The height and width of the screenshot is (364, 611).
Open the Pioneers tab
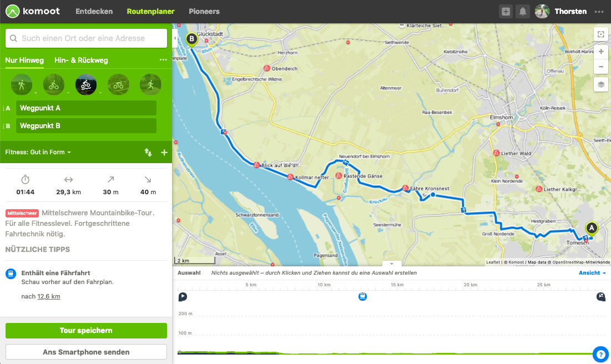pyautogui.click(x=204, y=11)
